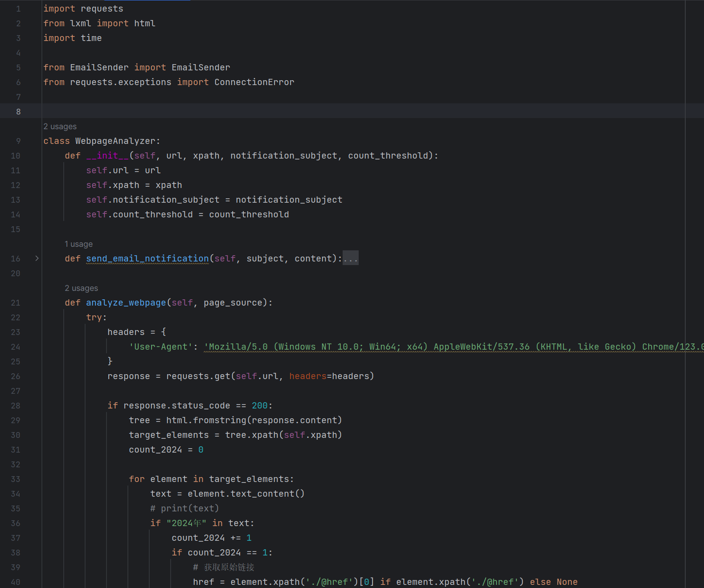Click 'text_content()' call on line 34
The image size is (704, 588).
268,494
